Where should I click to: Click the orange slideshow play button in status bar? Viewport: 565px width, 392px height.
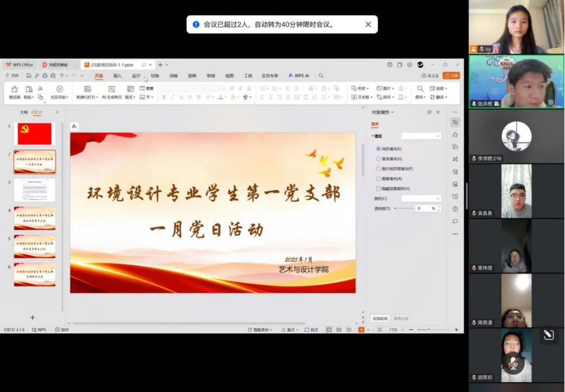[x=361, y=330]
